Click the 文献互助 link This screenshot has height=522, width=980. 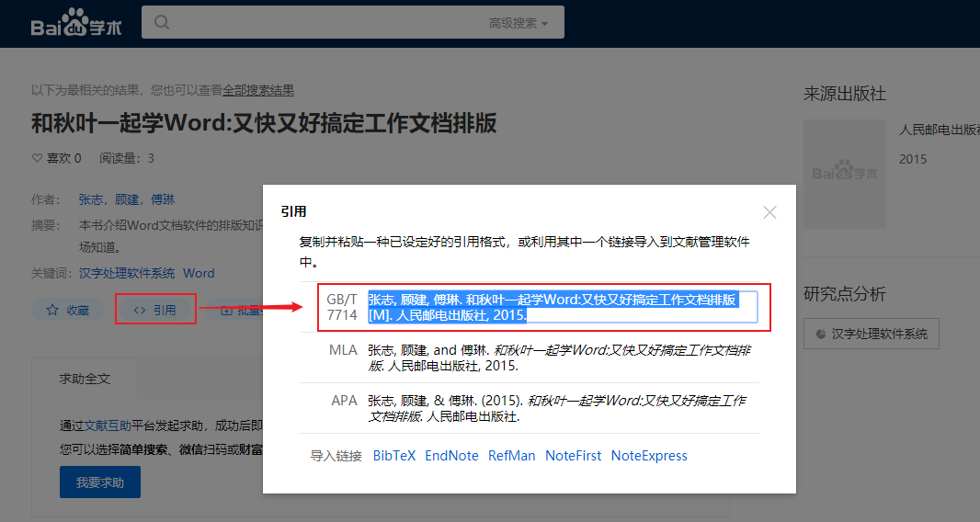click(108, 426)
